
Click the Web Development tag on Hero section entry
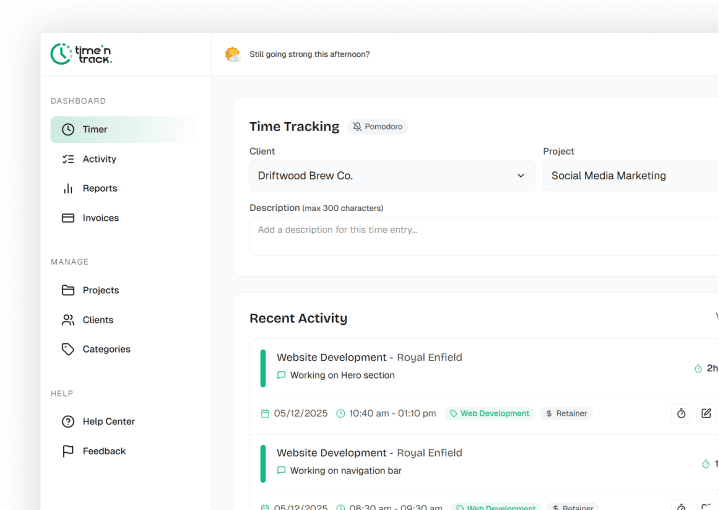pos(489,413)
